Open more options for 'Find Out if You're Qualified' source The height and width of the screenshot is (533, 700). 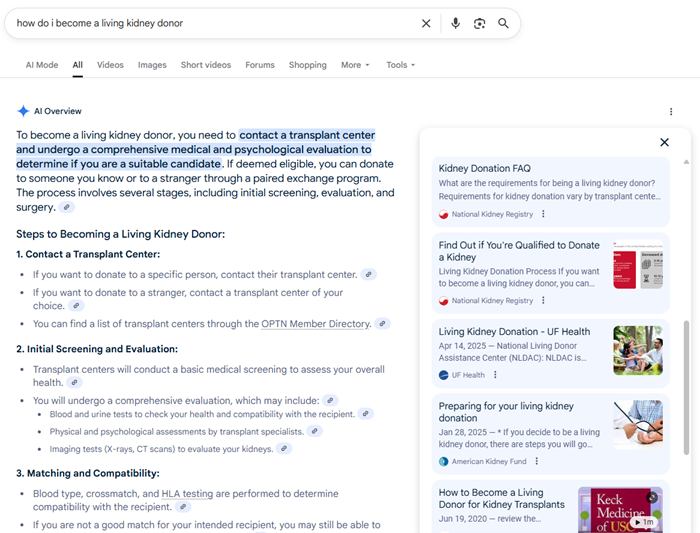[x=543, y=300]
